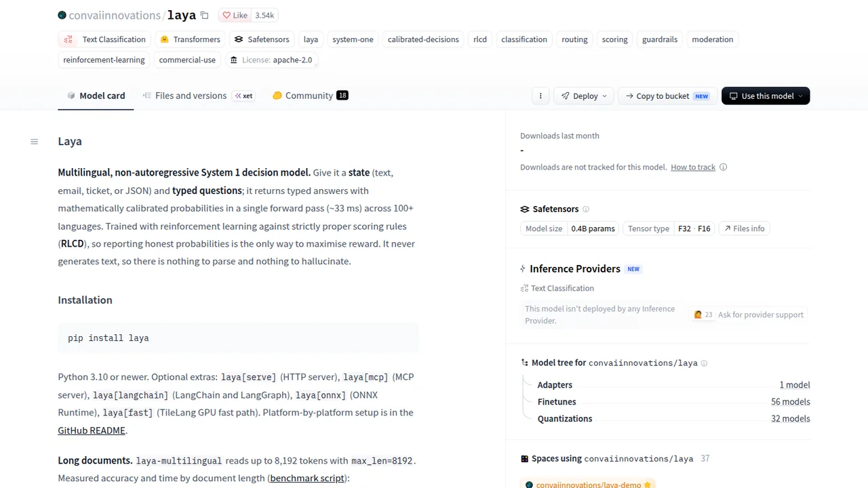
Task: Follow the How to track link
Action: click(x=693, y=167)
